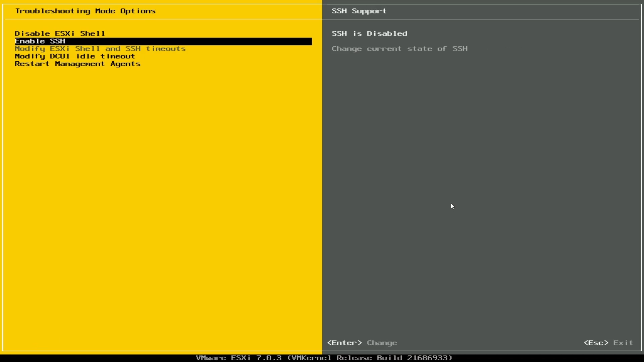Click the "SSH is Disabled" status text
Viewport: 644px width, 362px height.
pyautogui.click(x=369, y=34)
